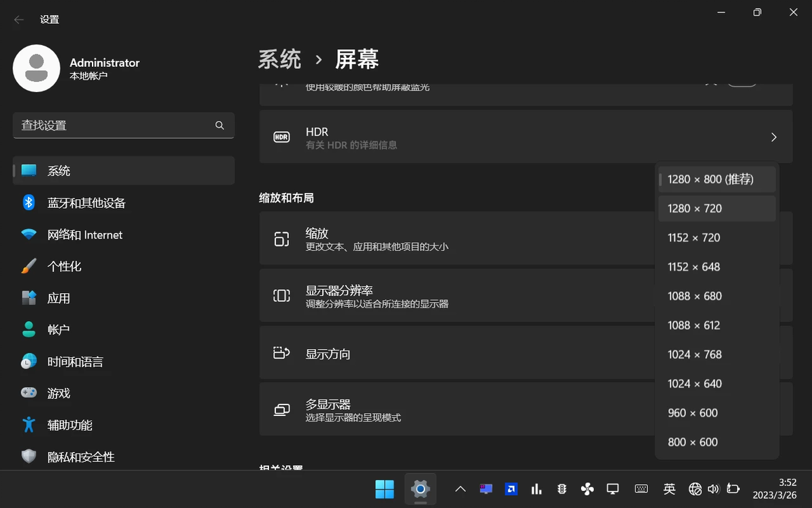Screen dimensions: 812x508
Task: Click the 多显示器 monitors icon
Action: pyautogui.click(x=282, y=410)
